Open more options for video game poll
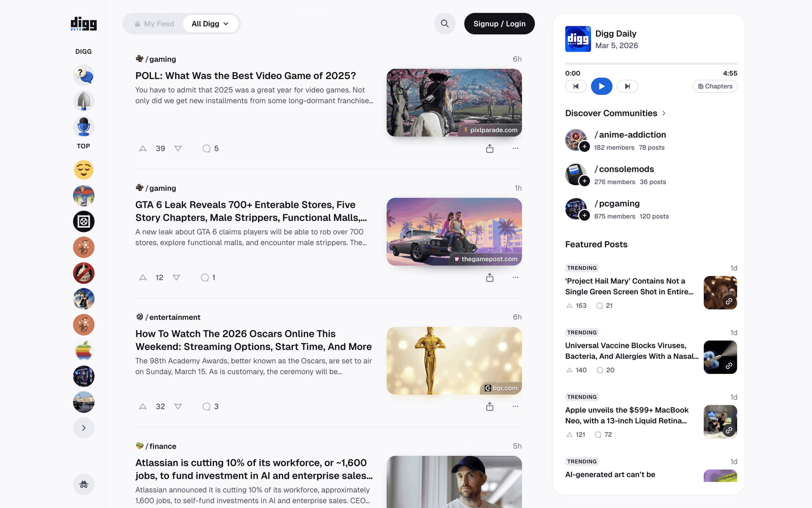812x508 pixels. (515, 149)
